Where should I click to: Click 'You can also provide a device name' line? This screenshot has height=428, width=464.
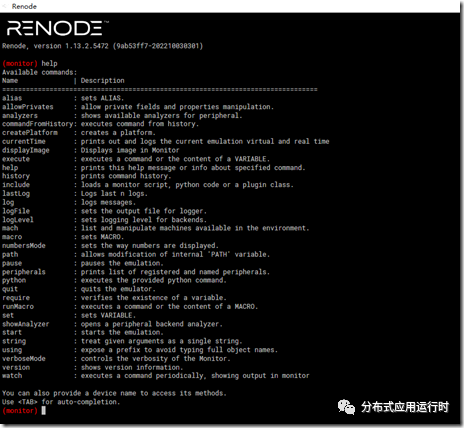point(114,393)
